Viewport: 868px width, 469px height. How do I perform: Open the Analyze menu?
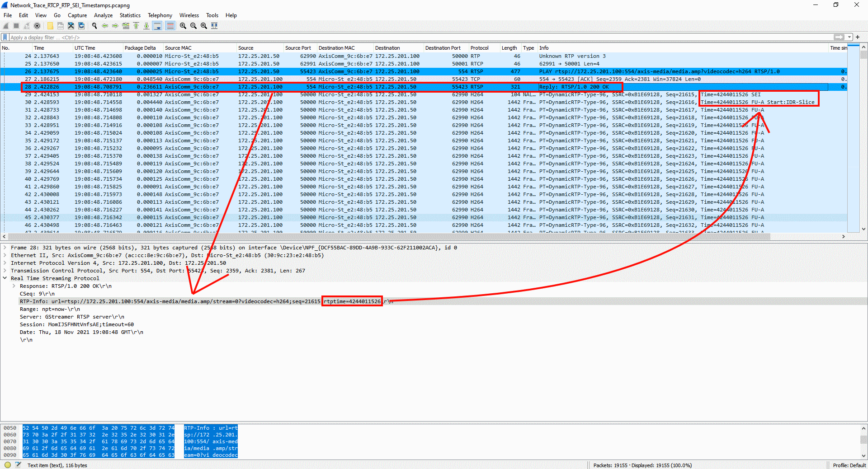coord(103,15)
